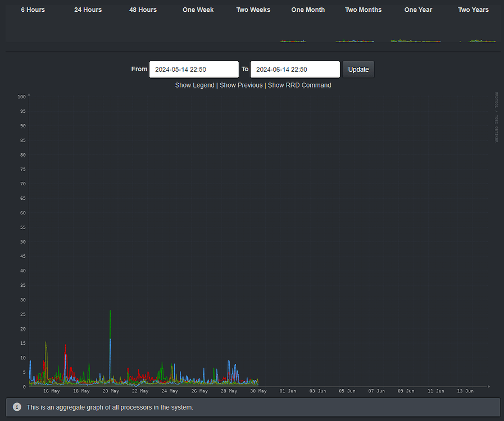Open Show Legend
Screen dimensions: 504x421
[194, 85]
